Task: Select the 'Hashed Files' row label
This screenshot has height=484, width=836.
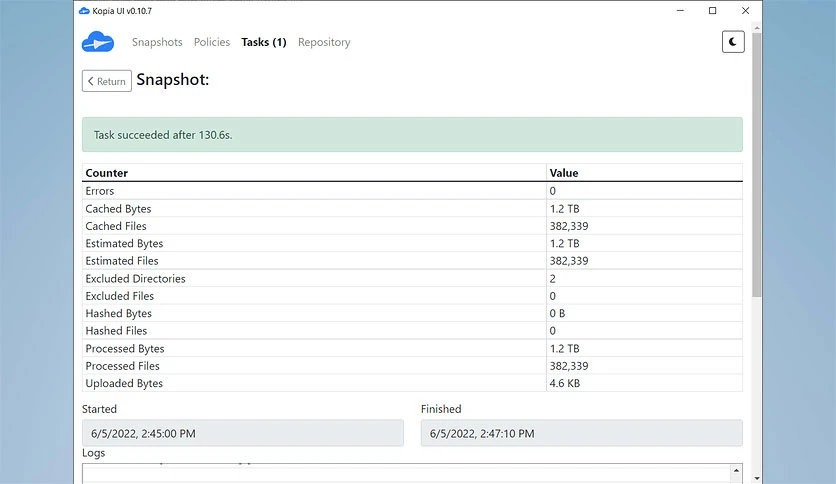Action: [116, 330]
